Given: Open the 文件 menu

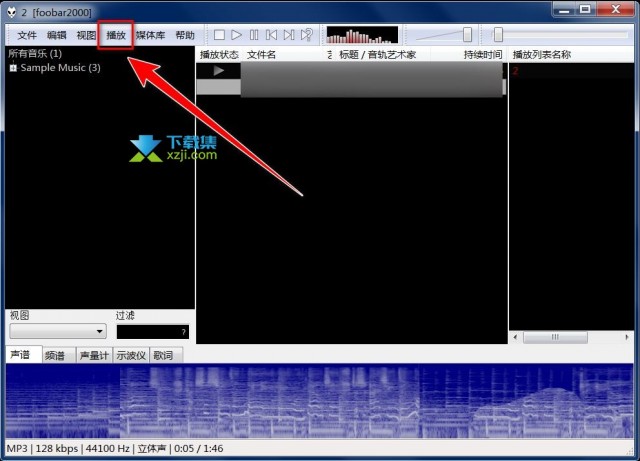Looking at the screenshot, I should click(x=27, y=36).
